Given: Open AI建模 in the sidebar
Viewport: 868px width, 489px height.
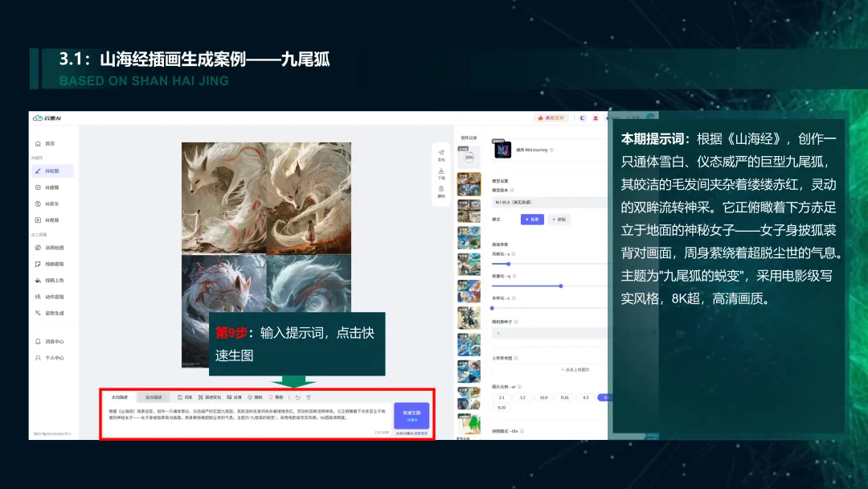Looking at the screenshot, I should [x=47, y=187].
